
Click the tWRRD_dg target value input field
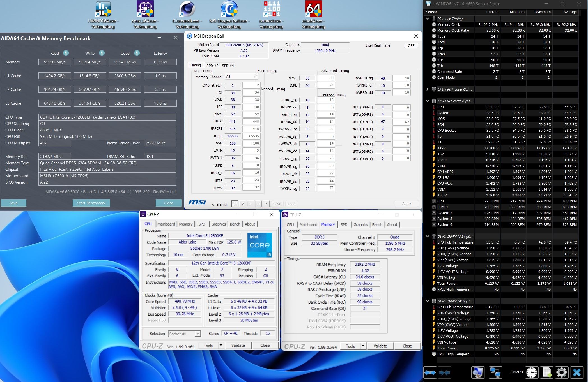401,78
